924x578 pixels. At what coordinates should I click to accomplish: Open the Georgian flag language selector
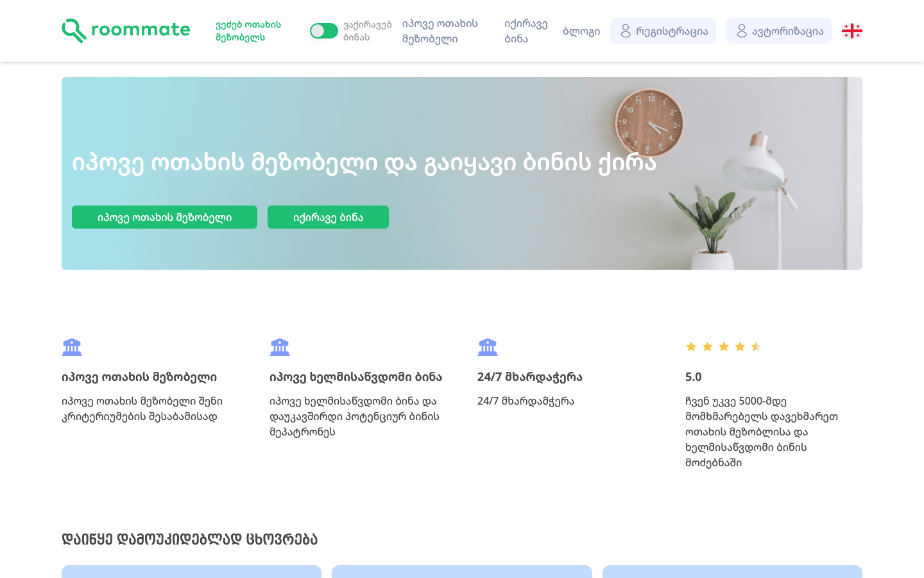(x=851, y=31)
